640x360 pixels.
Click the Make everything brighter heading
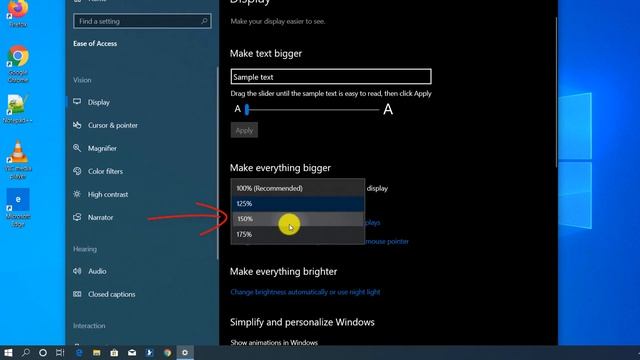(x=283, y=271)
